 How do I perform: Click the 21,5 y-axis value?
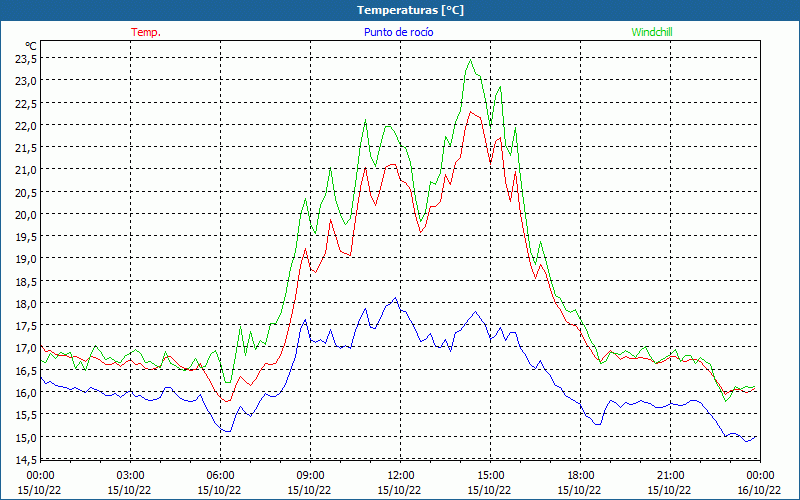(x=26, y=147)
